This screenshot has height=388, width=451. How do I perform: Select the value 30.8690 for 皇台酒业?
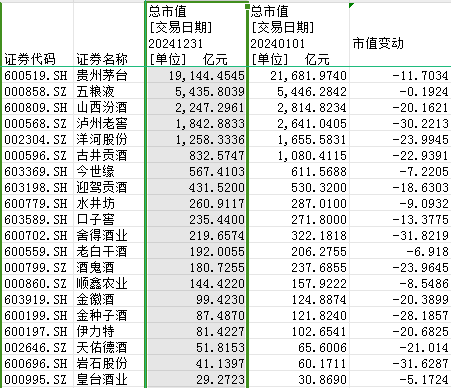[x=299, y=379]
